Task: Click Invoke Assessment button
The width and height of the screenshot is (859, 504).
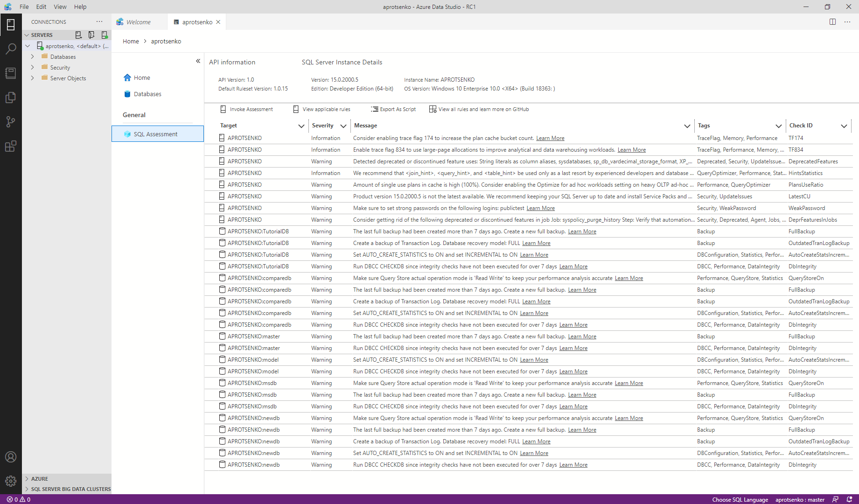Action: [x=246, y=109]
